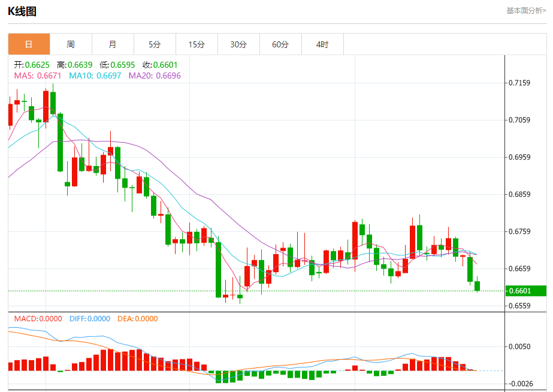Click the last green candlestick at 0.6601

pos(477,285)
